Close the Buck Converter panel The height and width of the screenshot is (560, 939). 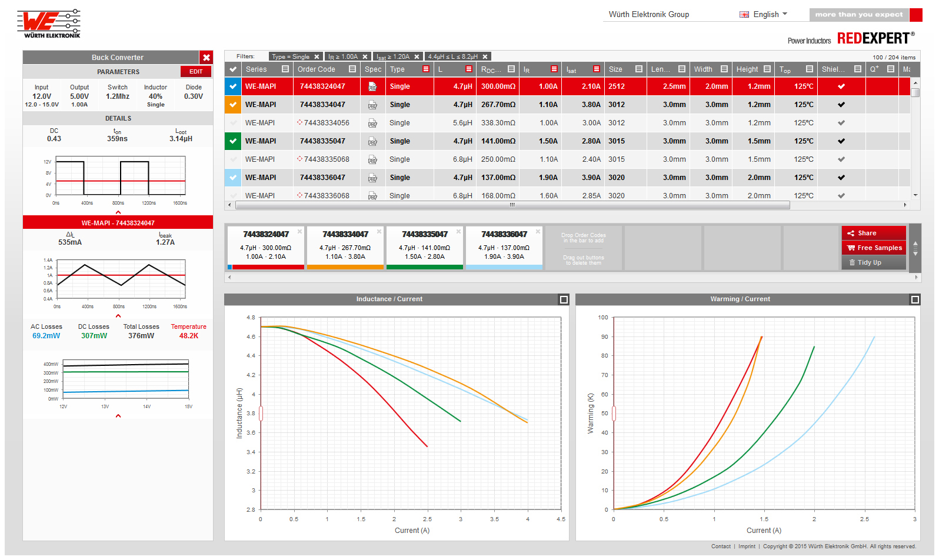pos(206,58)
